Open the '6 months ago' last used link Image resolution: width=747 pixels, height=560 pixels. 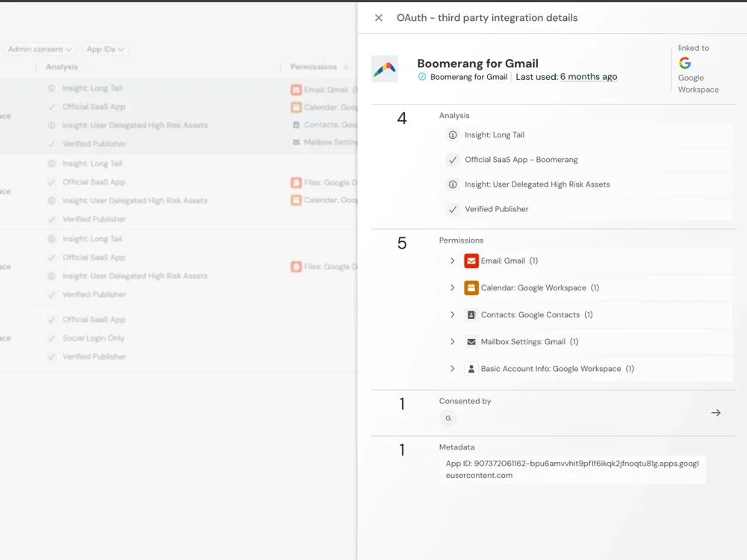[589, 77]
